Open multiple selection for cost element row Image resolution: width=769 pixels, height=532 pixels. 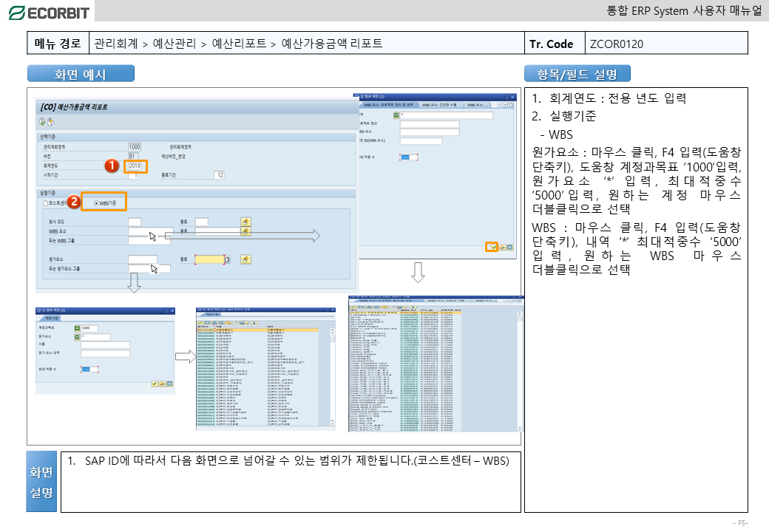[x=245, y=259]
